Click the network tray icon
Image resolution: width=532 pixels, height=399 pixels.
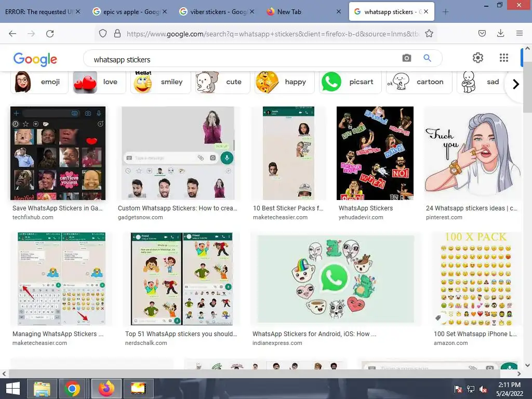471,389
